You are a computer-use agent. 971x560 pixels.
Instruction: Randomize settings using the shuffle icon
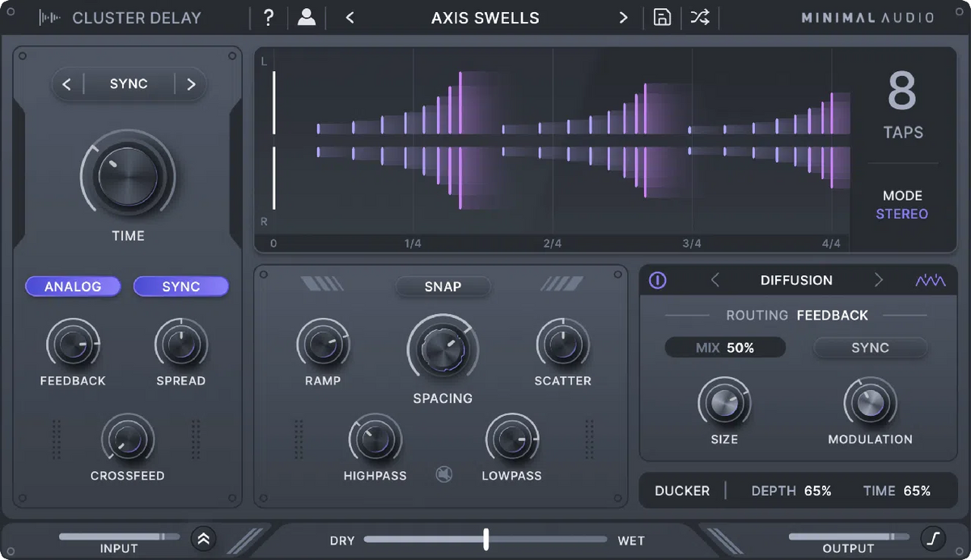pyautogui.click(x=699, y=17)
